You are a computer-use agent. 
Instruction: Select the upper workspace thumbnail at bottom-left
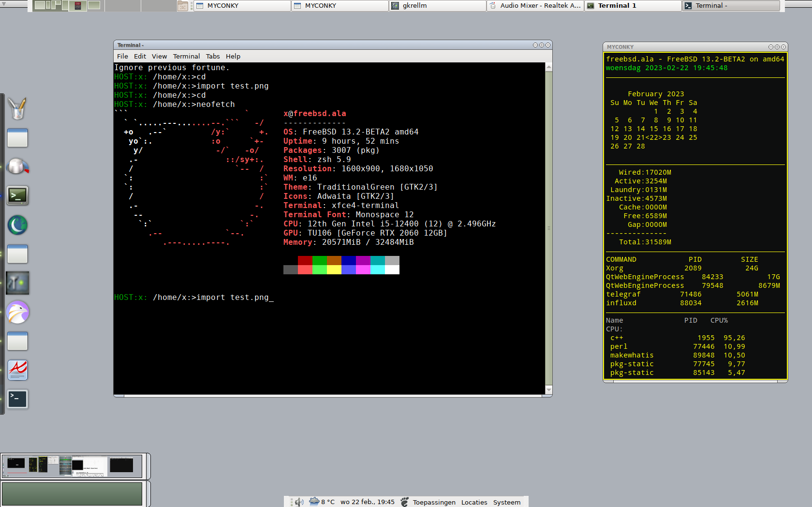73,466
